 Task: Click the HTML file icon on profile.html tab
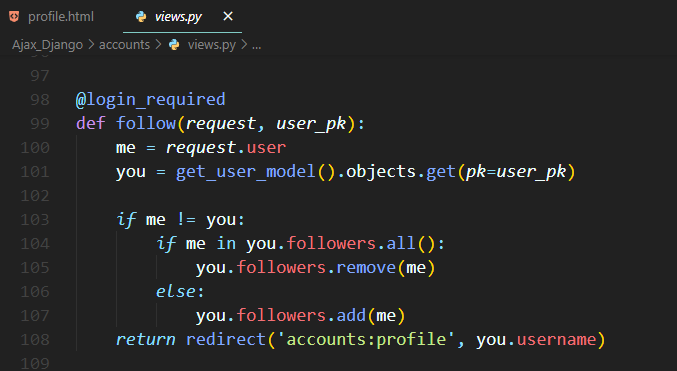coord(14,17)
